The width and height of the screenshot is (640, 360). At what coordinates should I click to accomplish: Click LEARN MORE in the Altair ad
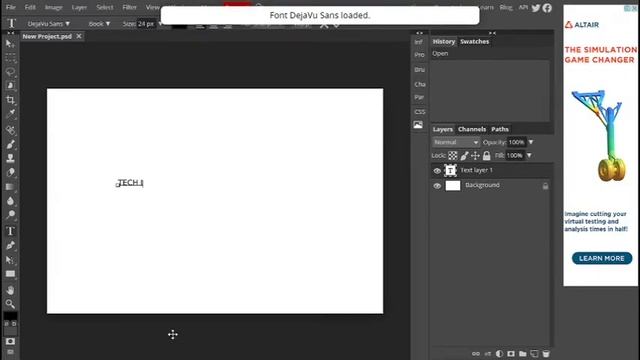(x=602, y=258)
